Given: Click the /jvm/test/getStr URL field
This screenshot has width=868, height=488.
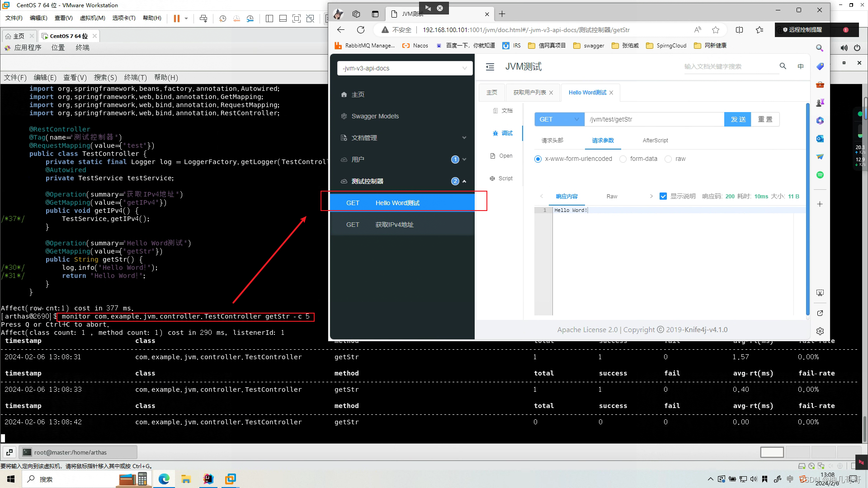Looking at the screenshot, I should click(x=654, y=119).
